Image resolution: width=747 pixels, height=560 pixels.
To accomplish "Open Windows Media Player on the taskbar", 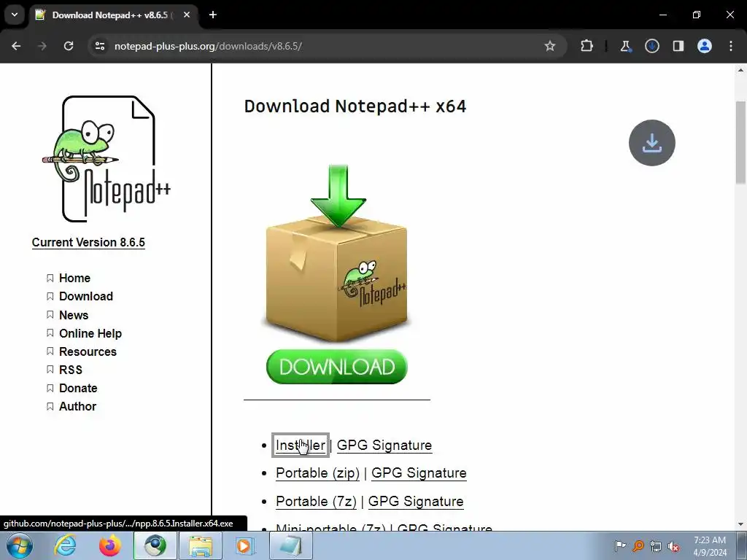I will [246, 545].
